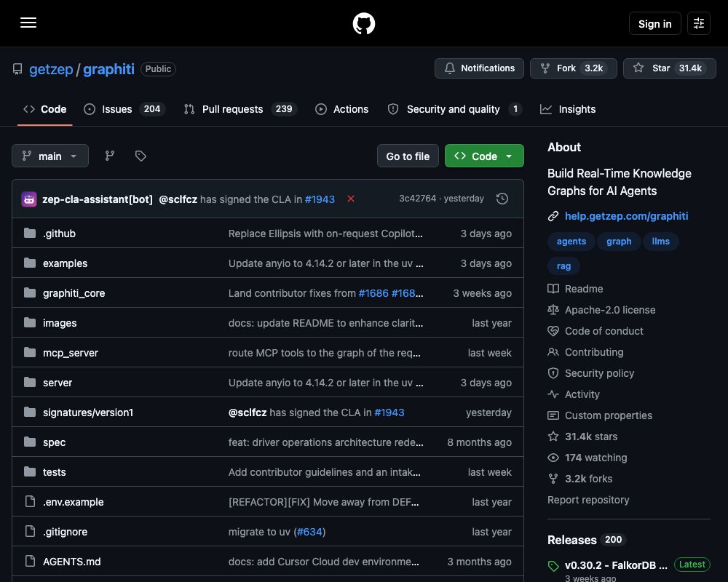The height and width of the screenshot is (582, 728).
Task: View commit history clock icon
Action: tap(502, 199)
